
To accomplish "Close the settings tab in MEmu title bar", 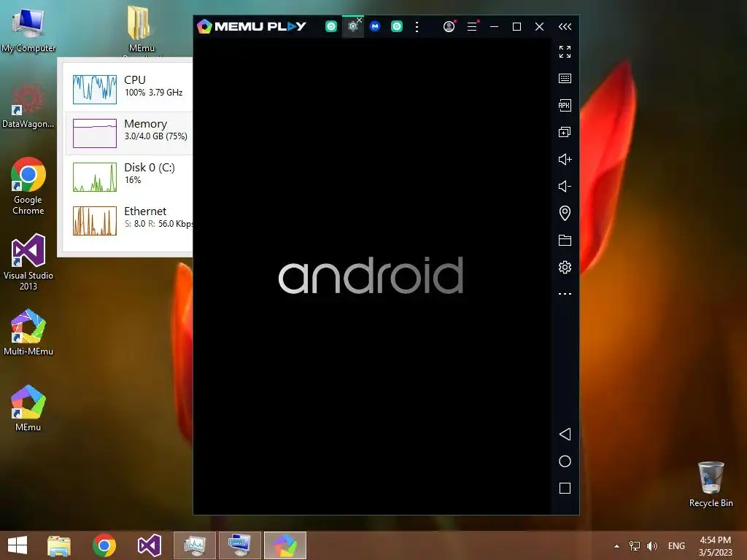I will click(360, 20).
